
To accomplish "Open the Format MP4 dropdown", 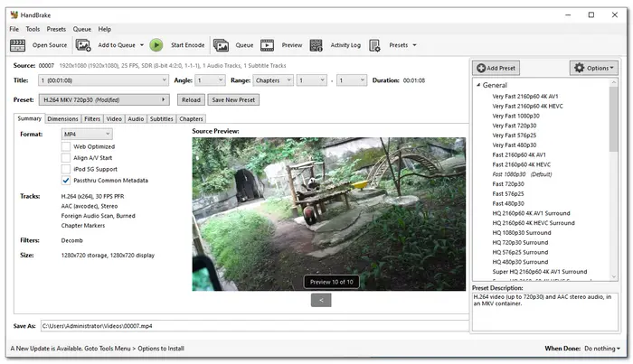I will 87,134.
